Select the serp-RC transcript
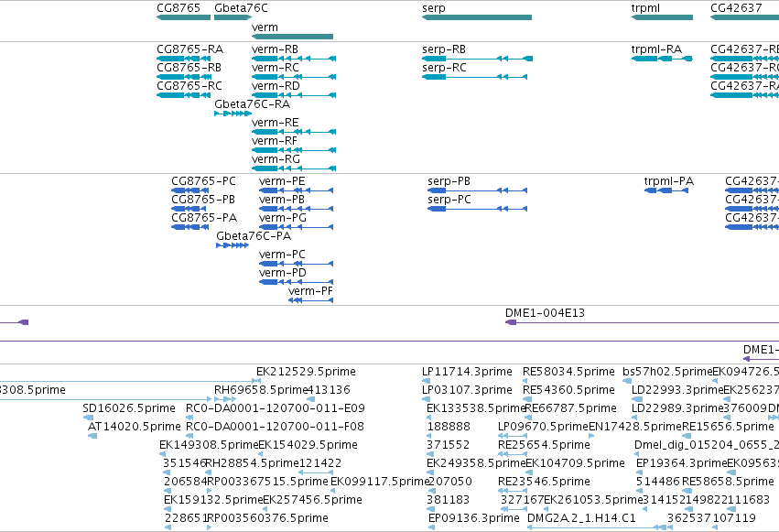Image resolution: width=779 pixels, height=532 pixels. tap(474, 77)
